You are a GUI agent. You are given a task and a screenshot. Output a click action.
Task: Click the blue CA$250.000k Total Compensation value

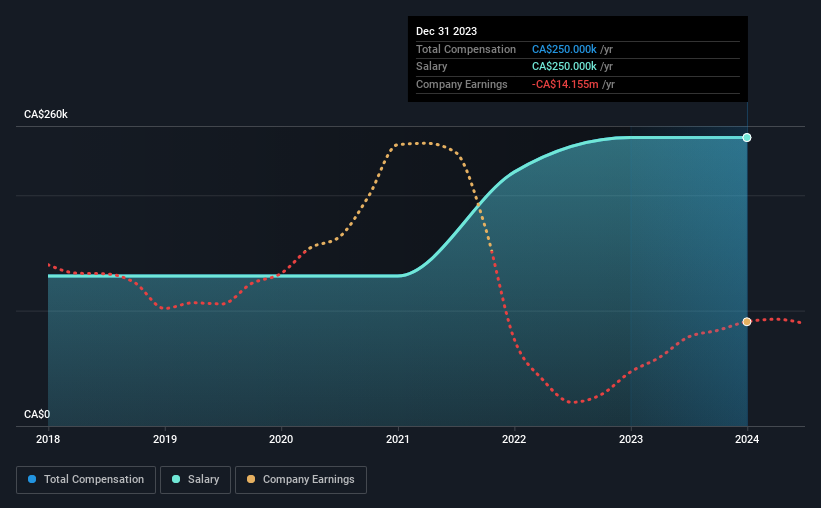coord(564,49)
